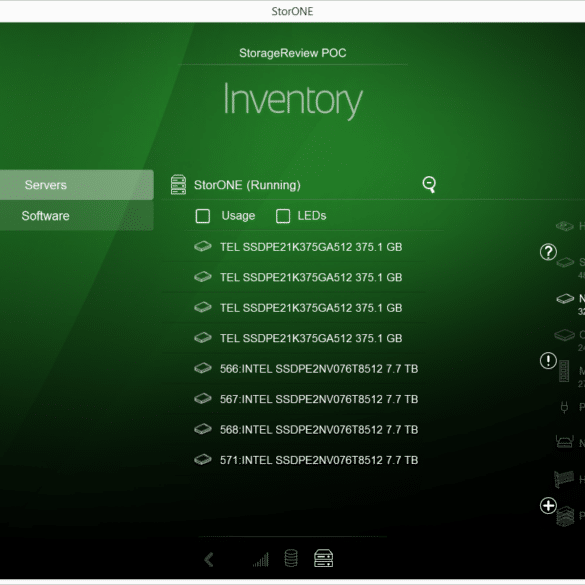Open the database cylinder storage view
Image resolution: width=585 pixels, height=585 pixels.
(291, 559)
